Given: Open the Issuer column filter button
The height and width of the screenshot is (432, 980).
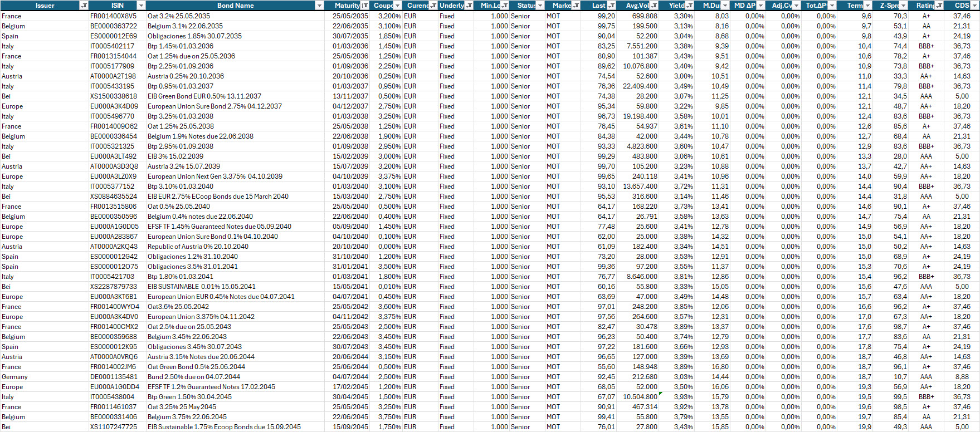Looking at the screenshot, I should click(84, 6).
